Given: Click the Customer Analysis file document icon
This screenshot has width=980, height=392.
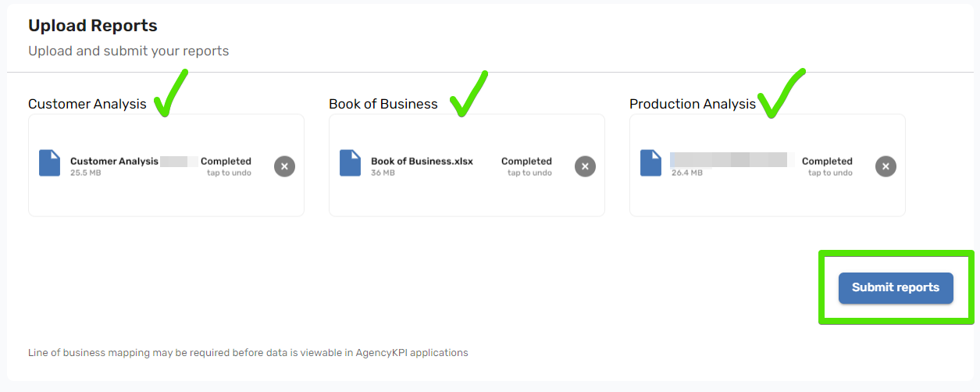Looking at the screenshot, I should (49, 162).
